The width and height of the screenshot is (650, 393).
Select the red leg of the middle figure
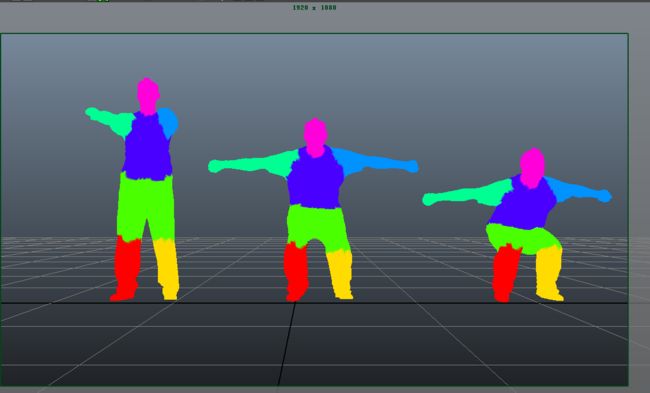(296, 272)
